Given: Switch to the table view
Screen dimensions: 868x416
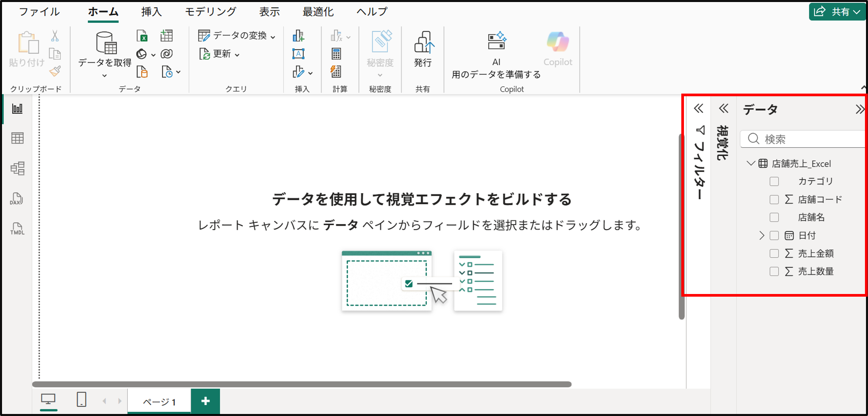Looking at the screenshot, I should [x=17, y=138].
